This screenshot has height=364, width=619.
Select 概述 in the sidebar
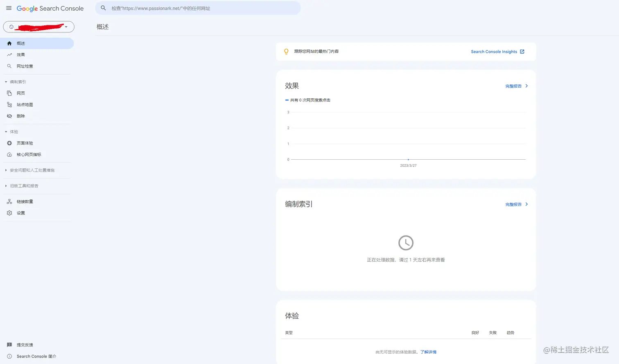37,43
